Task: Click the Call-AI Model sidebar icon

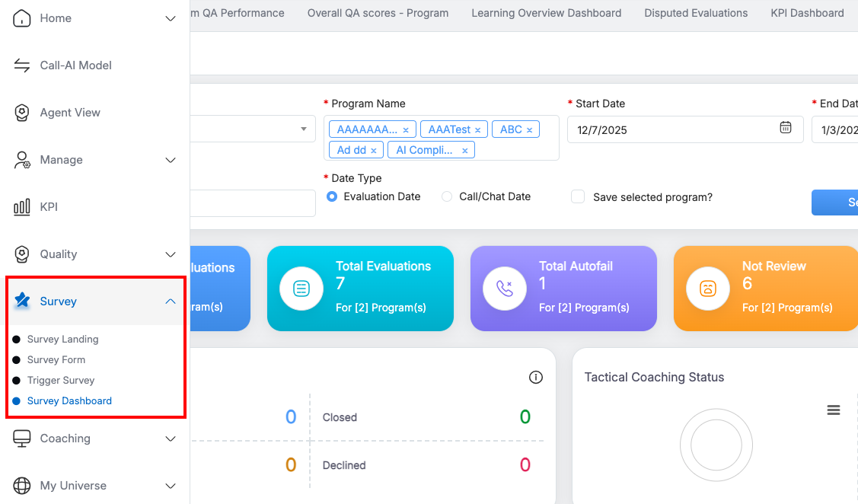Action: coord(22,65)
